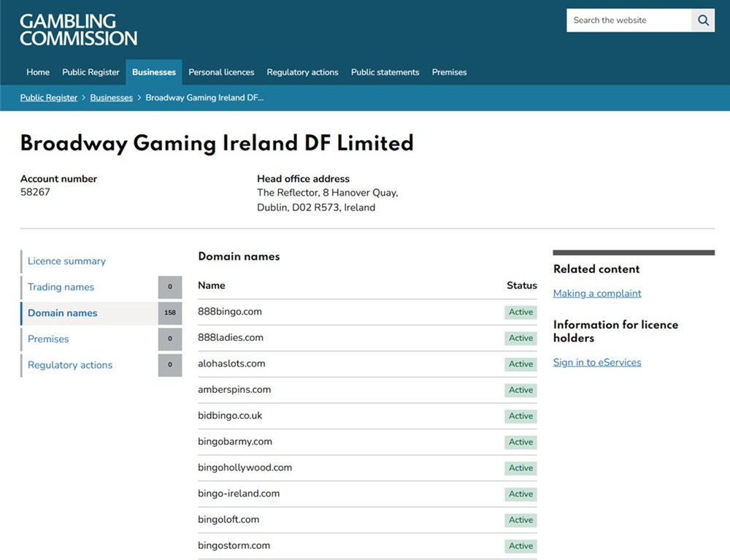
Task: Click the 888ladies.com domain entry
Action: (231, 337)
